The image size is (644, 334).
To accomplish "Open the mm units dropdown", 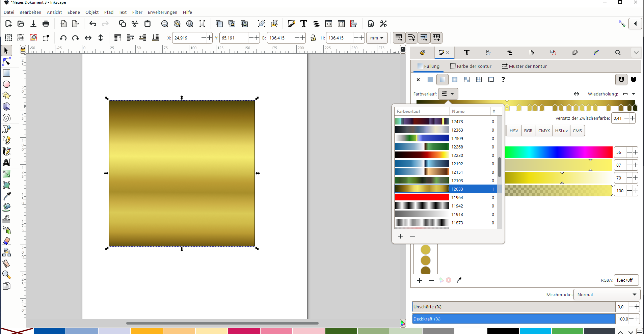I will (377, 38).
